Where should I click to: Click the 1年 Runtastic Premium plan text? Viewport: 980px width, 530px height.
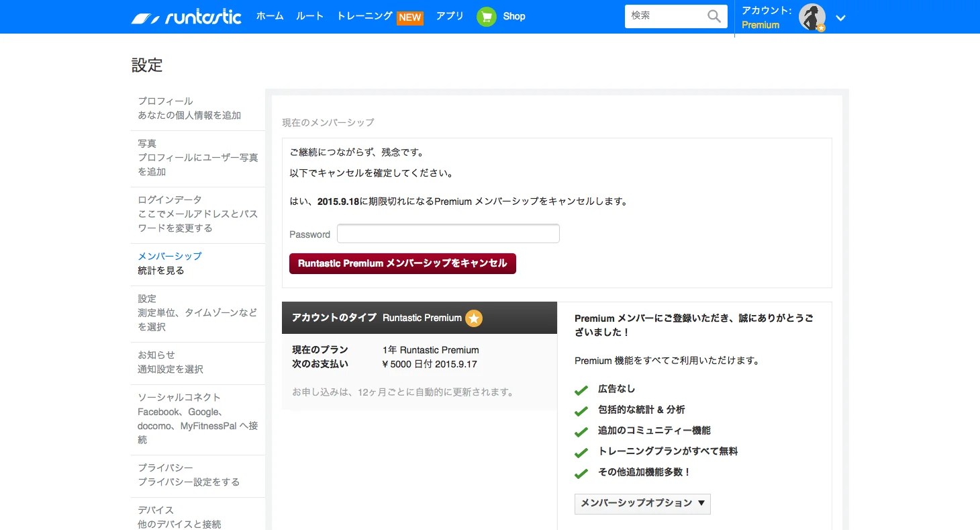pyautogui.click(x=430, y=350)
